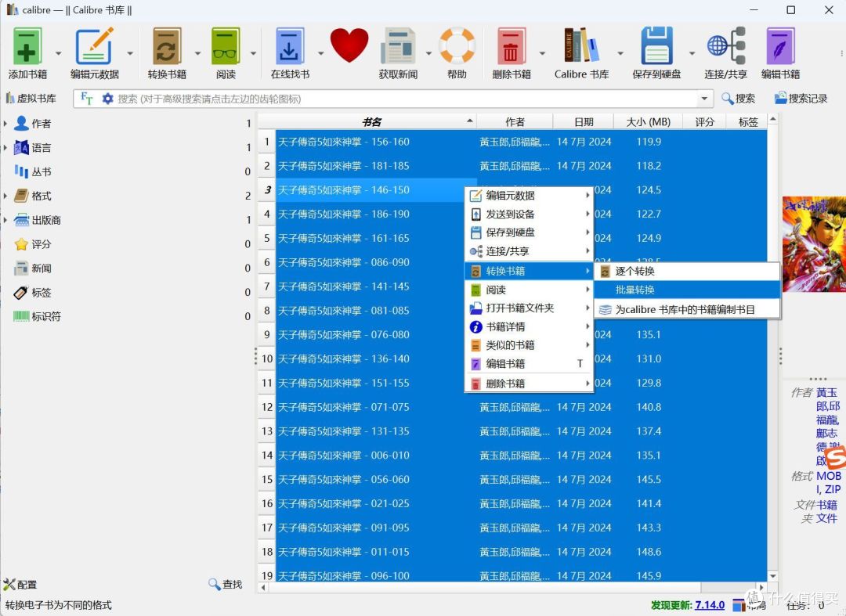Click the 查找 button in the tag browser

(226, 584)
